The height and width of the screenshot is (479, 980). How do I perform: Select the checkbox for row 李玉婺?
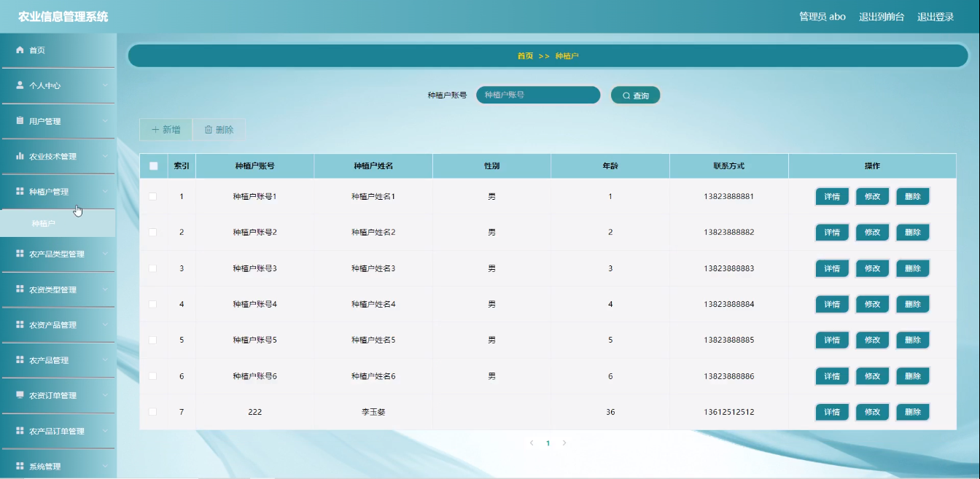click(x=152, y=412)
